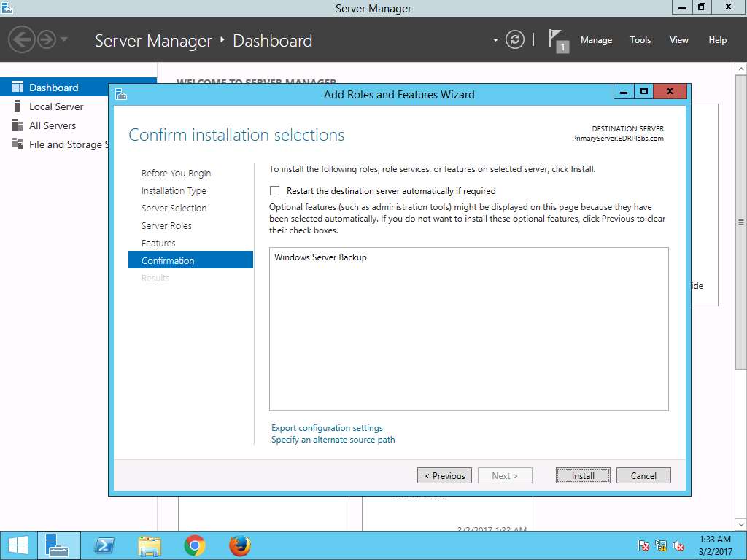Select the Installation Type wizard step
The image size is (747, 560).
174,190
